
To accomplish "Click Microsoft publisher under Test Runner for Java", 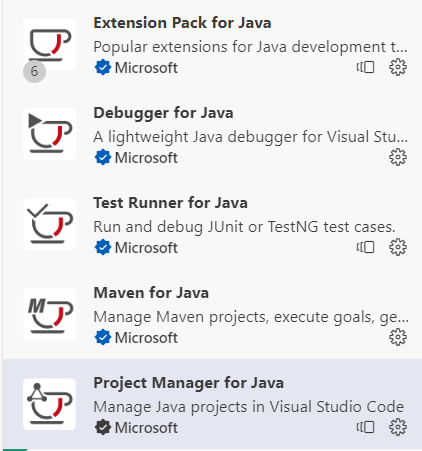I will tap(146, 248).
